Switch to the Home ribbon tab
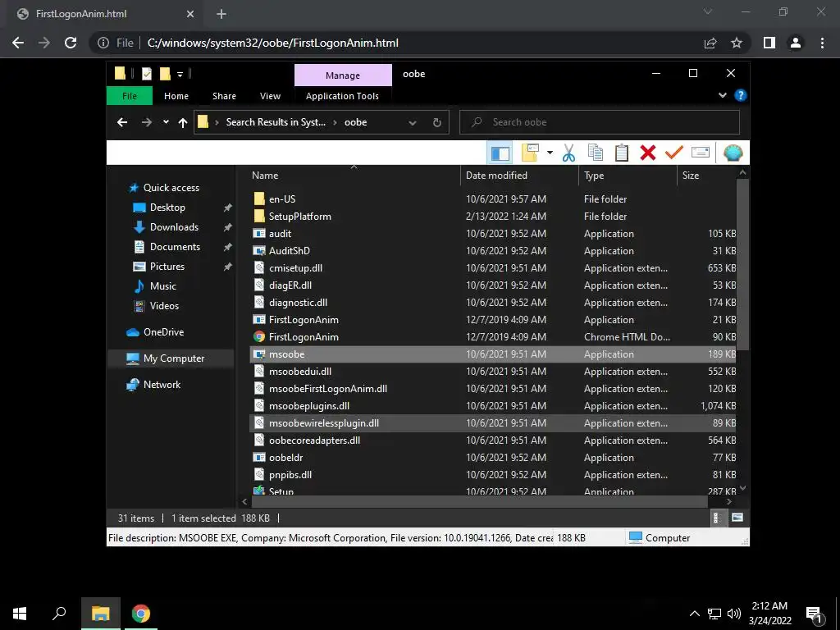 click(176, 96)
